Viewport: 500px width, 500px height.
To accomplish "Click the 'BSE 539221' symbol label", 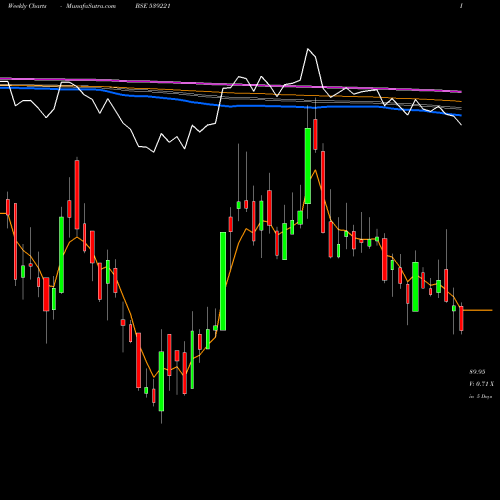I will pyautogui.click(x=153, y=6).
